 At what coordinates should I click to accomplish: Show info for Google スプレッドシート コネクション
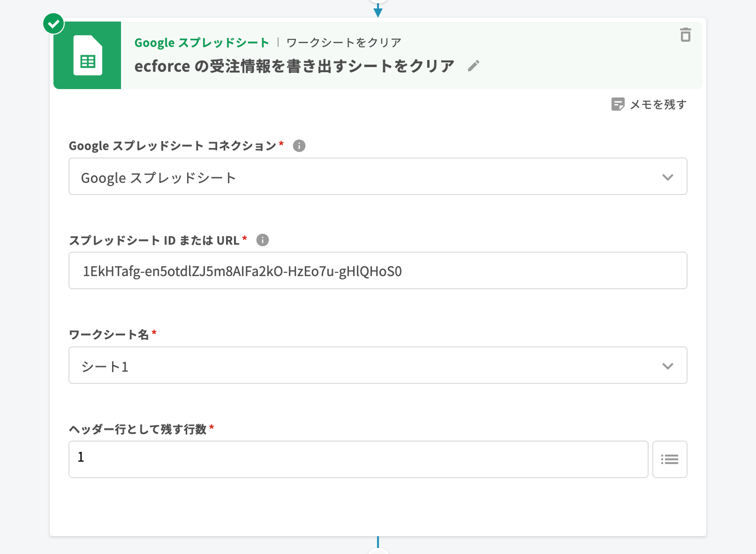coord(299,146)
